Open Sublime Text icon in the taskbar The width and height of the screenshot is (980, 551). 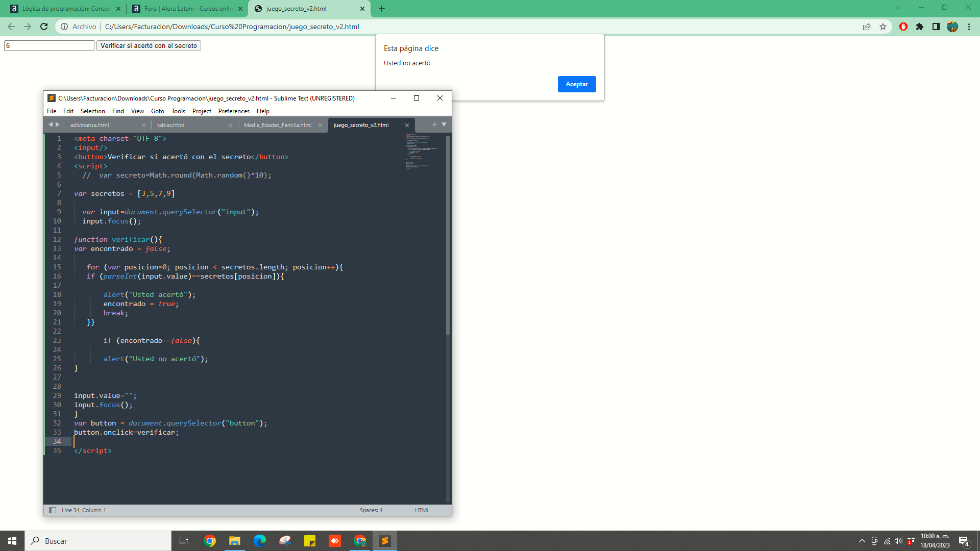click(x=385, y=541)
